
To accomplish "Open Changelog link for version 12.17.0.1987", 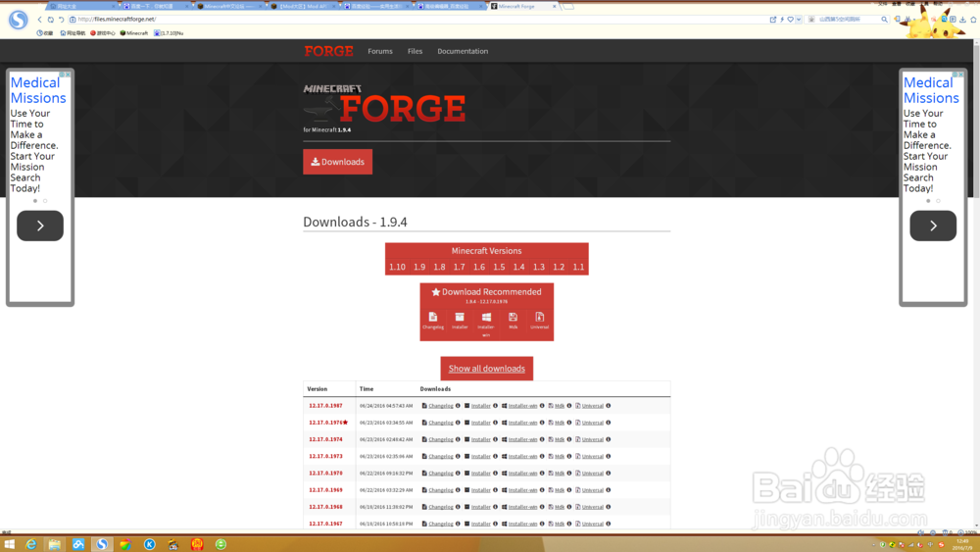I will click(441, 406).
